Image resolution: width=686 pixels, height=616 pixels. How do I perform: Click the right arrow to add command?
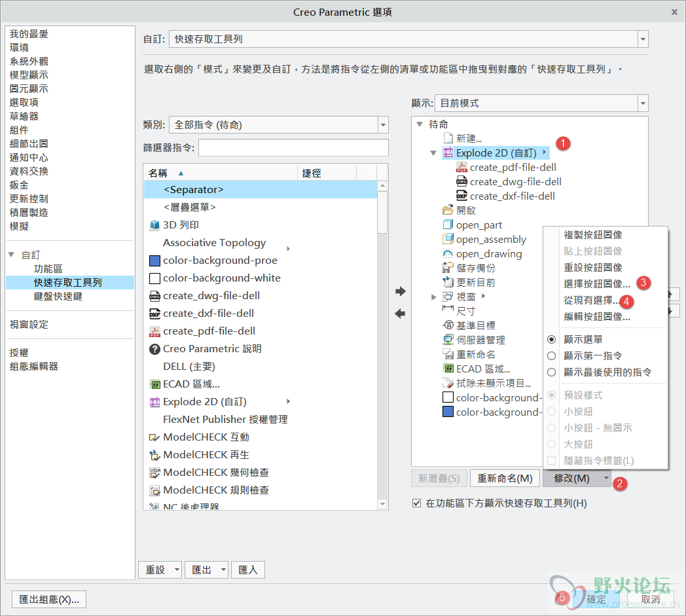[x=401, y=291]
